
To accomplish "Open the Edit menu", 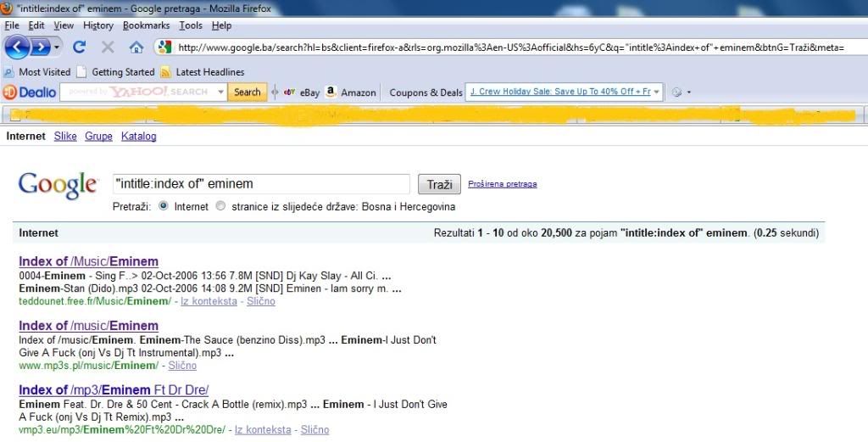I will pyautogui.click(x=36, y=25).
